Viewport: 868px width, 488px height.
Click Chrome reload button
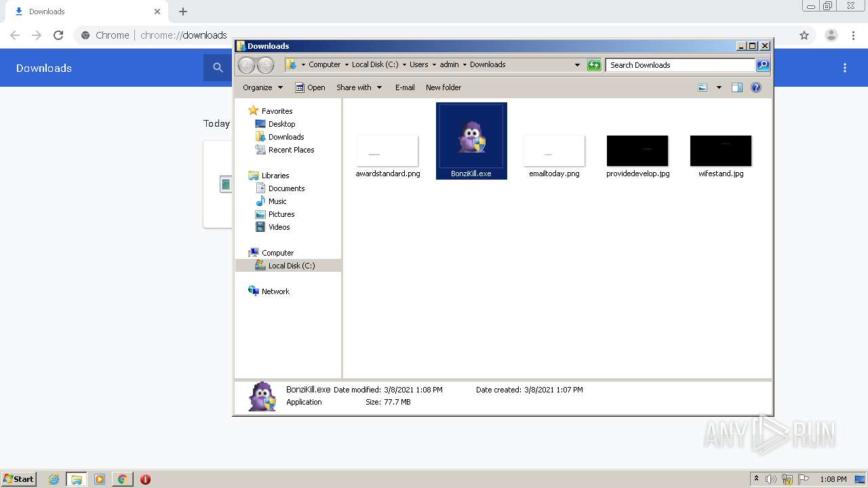(x=58, y=35)
